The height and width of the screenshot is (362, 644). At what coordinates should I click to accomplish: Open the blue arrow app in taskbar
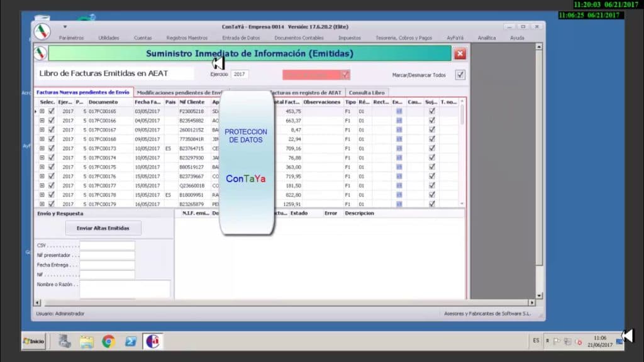click(131, 341)
